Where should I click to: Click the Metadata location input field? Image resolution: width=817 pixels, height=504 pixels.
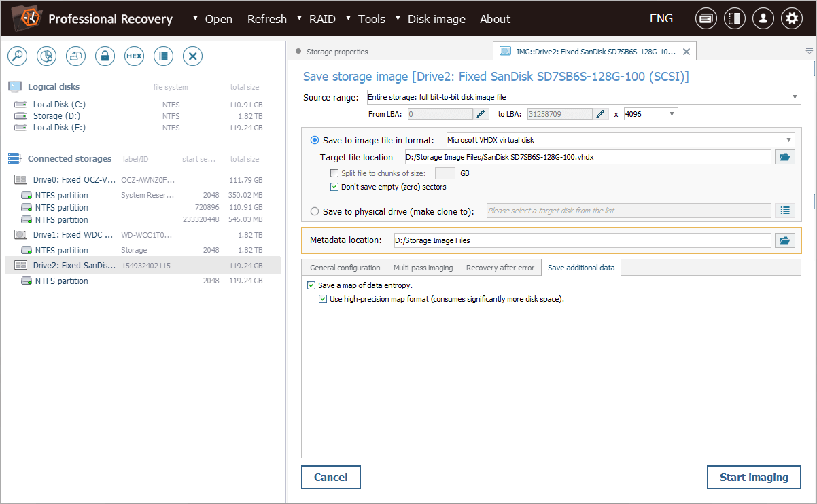[583, 240]
